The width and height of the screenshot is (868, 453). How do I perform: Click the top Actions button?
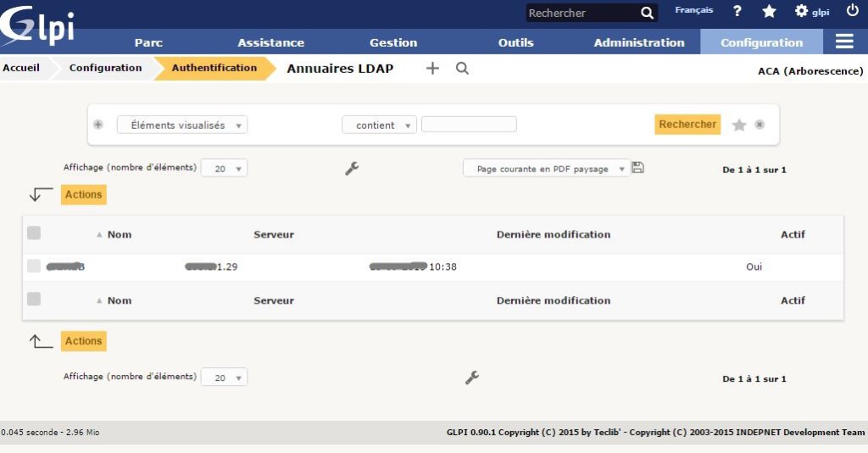[x=84, y=195]
